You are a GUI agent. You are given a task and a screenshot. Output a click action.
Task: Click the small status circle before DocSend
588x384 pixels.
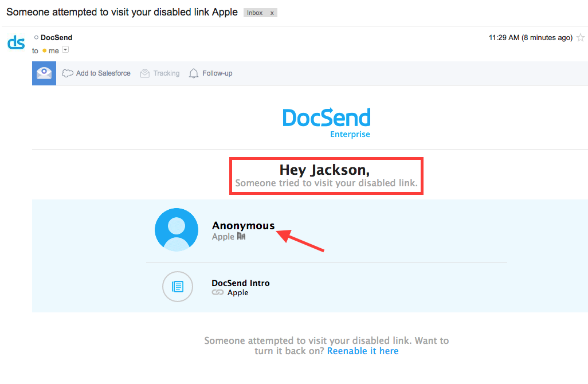(36, 37)
